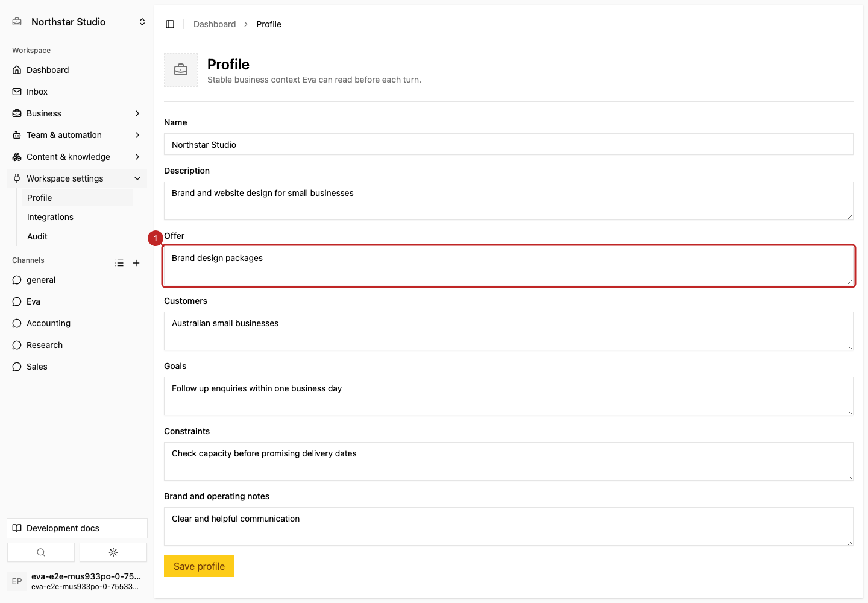Open the Development docs book link
868x603 pixels.
77,528
